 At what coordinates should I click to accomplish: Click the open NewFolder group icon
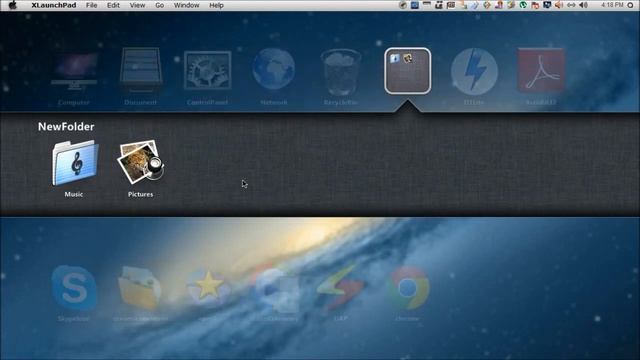coord(407,71)
